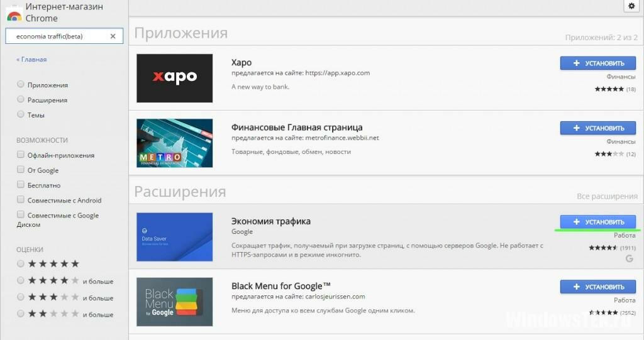Click the Chrome Web Store logo
Image resolution: width=644 pixels, height=340 pixels.
pos(14,14)
